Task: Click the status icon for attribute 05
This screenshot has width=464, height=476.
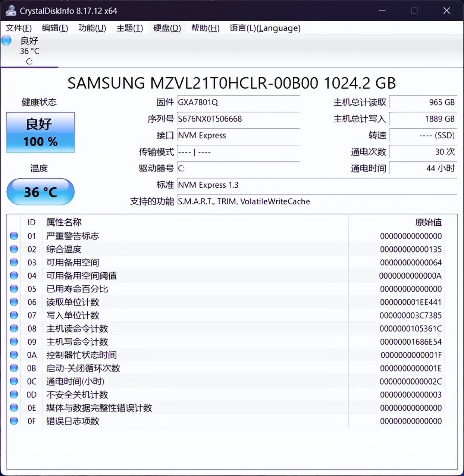Action: pos(14,289)
